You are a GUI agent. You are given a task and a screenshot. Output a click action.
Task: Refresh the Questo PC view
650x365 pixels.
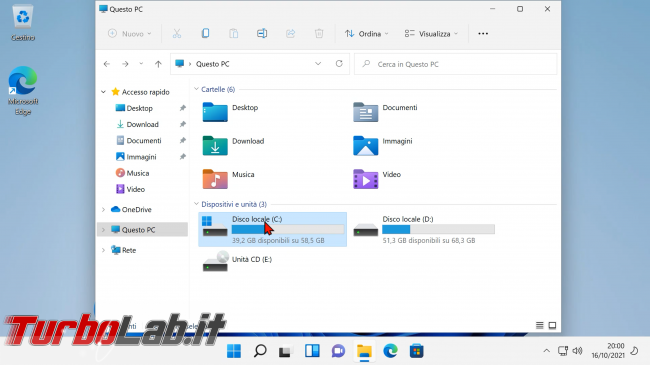tap(339, 63)
